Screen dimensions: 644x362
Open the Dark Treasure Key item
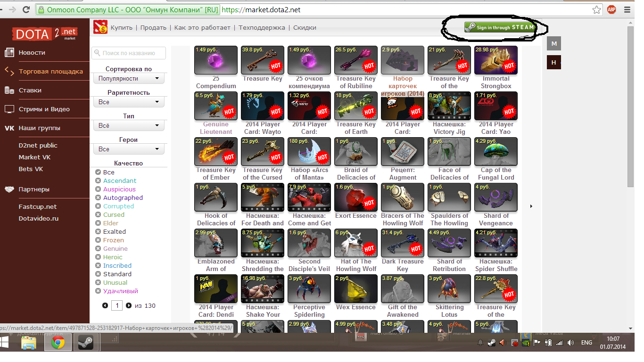tap(403, 243)
